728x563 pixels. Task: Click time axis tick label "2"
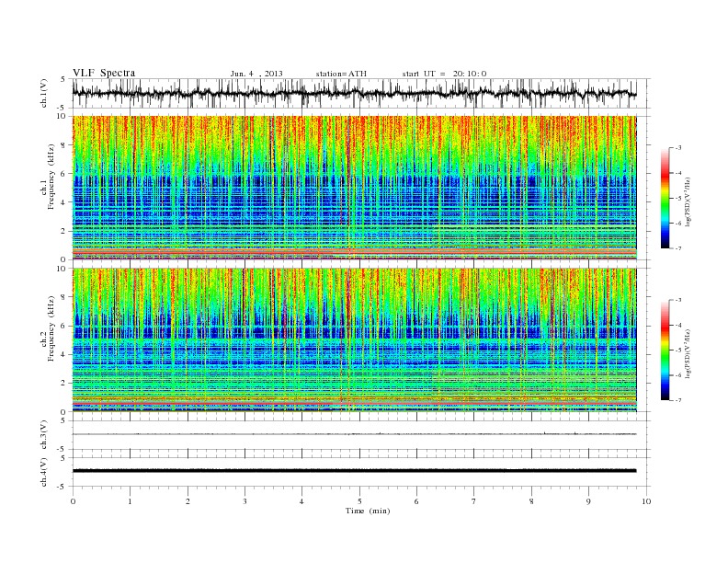(x=188, y=501)
